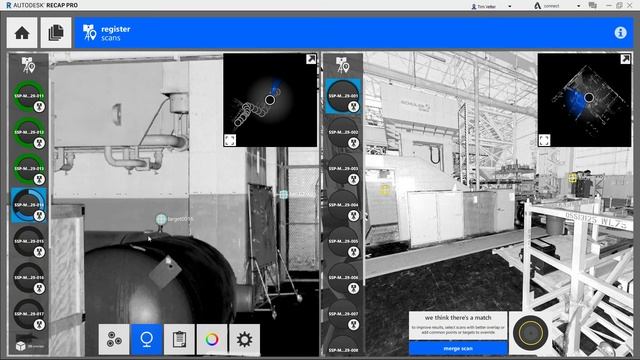This screenshot has width=640, height=360.
Task: Open the registration report clipboard
Action: coord(179,339)
